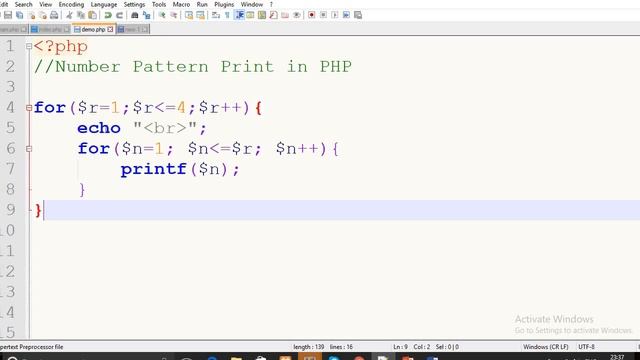This screenshot has width=640, height=360.
Task: Click the Save file toolbar icon
Action: point(8,15)
